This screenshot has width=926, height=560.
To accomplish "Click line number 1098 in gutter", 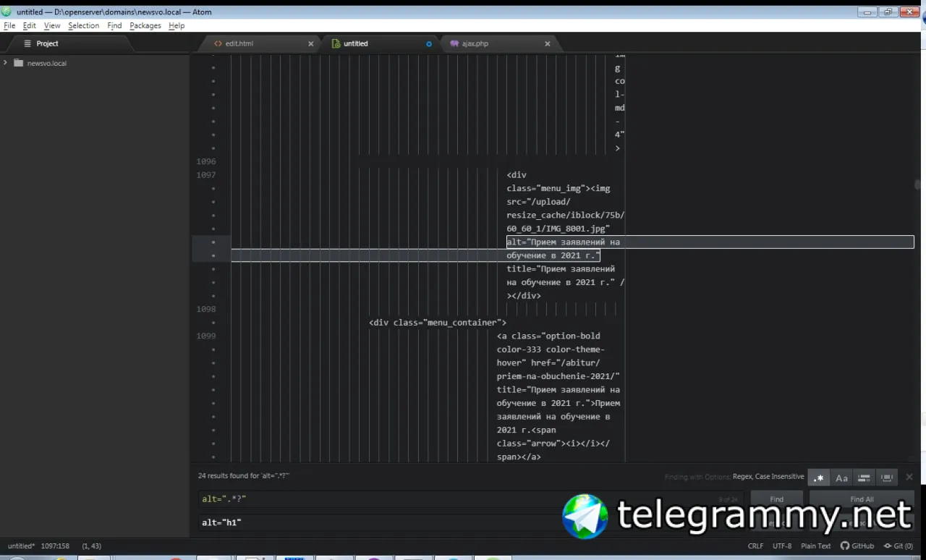I will click(x=206, y=309).
